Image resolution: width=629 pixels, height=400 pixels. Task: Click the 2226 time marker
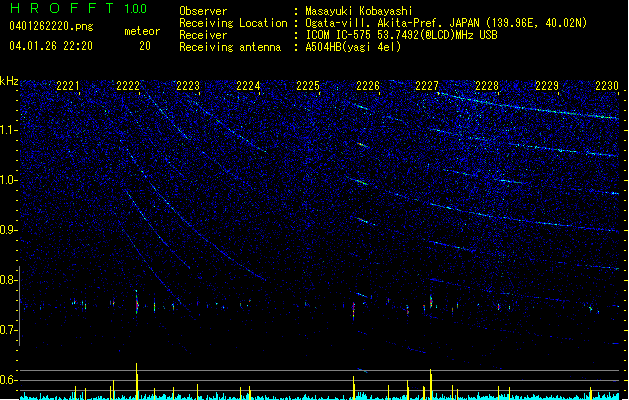coord(368,86)
